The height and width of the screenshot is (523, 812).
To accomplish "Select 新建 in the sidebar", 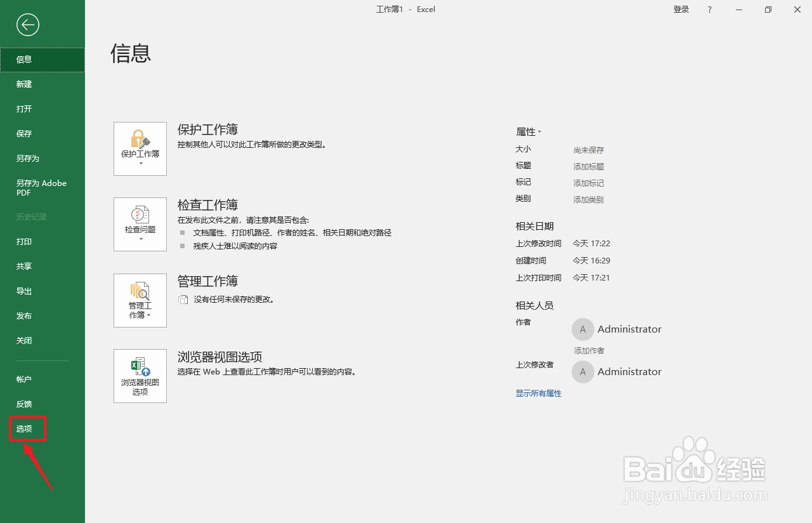I will 23,84.
